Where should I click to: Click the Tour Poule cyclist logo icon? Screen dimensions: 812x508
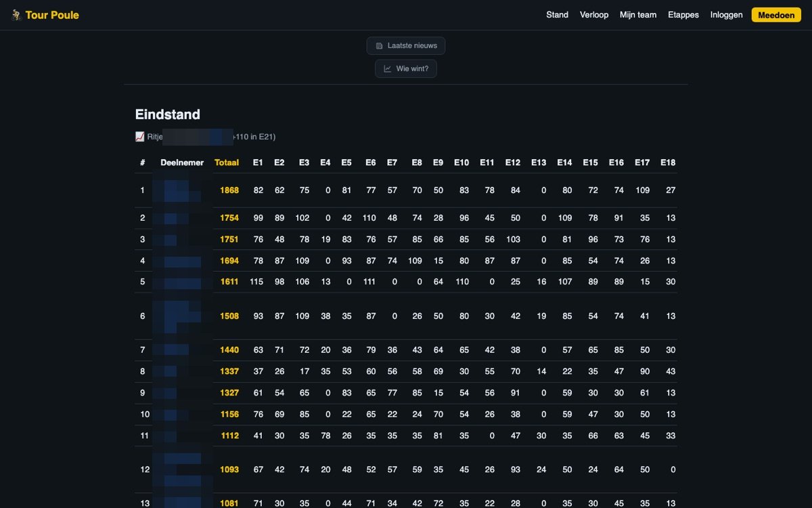17,15
